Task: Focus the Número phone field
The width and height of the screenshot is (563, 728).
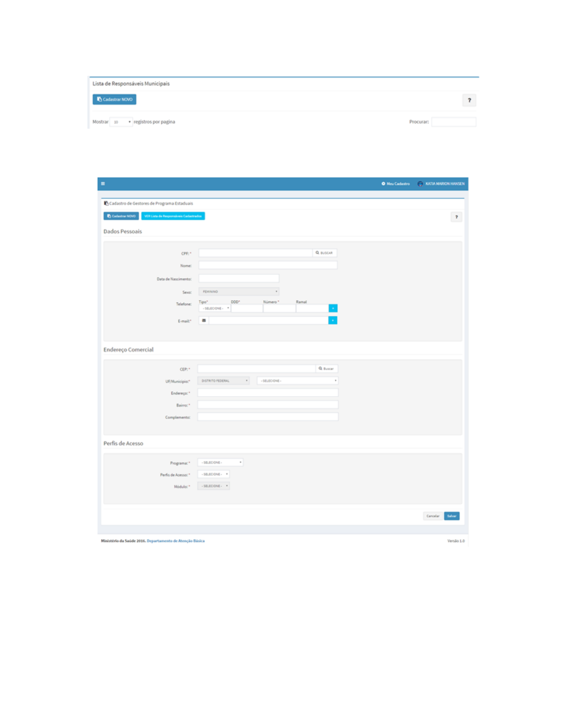Action: 279,308
